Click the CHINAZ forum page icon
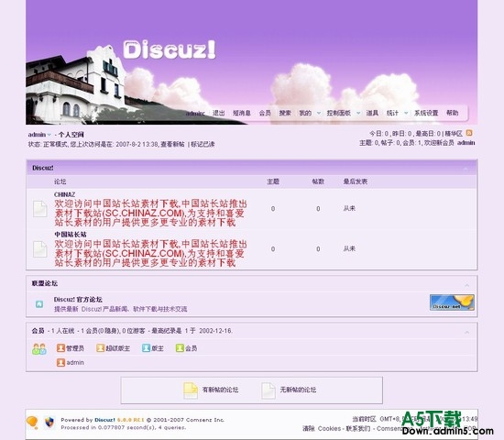 click(x=39, y=209)
